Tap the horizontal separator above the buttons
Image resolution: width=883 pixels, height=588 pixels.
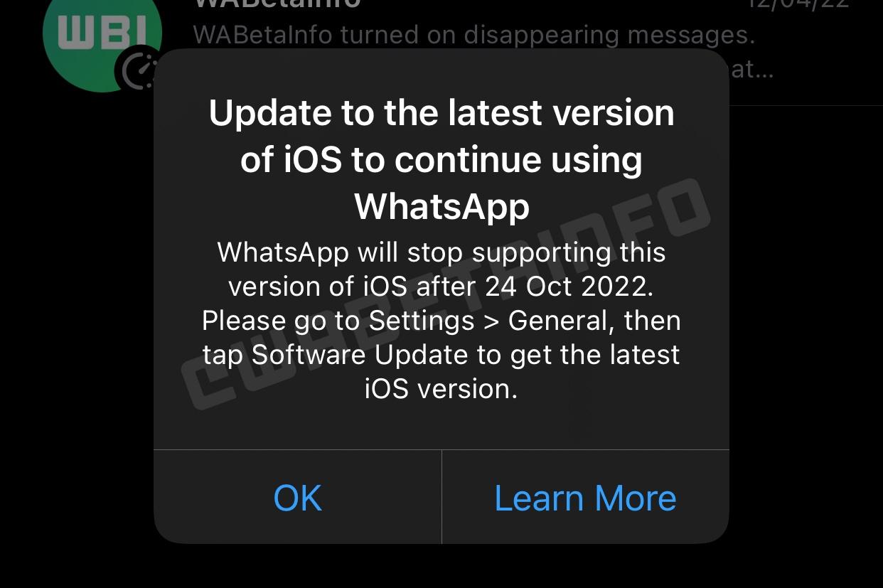(x=442, y=450)
